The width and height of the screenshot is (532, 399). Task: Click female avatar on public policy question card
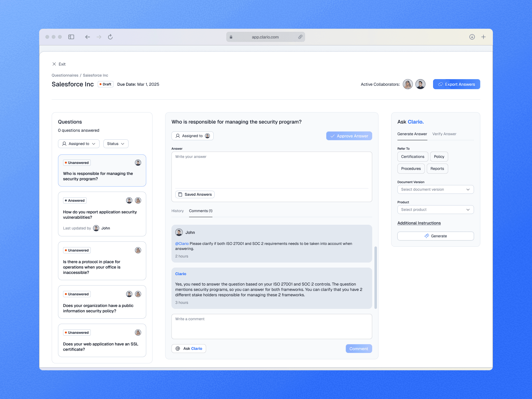pos(138,294)
